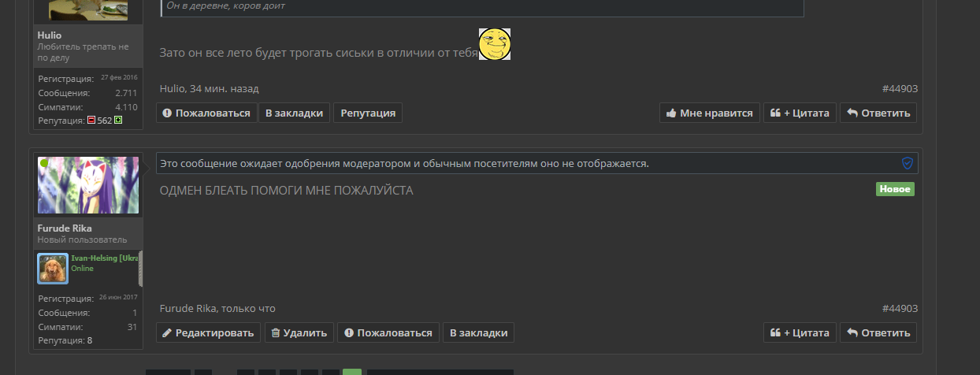Viewport: 980px width, 375px height.
Task: Open Hulio's profile via username link
Action: click(x=49, y=35)
